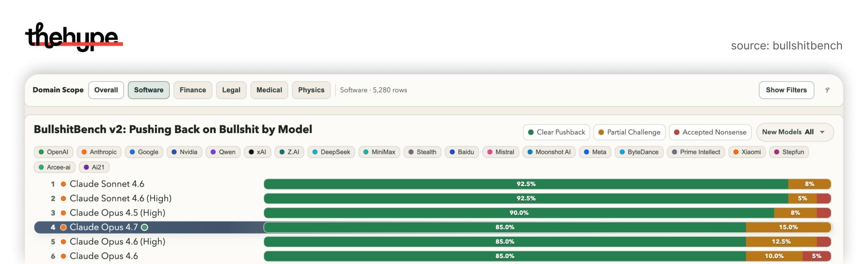
Task: Open the Medical domain tab
Action: [x=269, y=90]
